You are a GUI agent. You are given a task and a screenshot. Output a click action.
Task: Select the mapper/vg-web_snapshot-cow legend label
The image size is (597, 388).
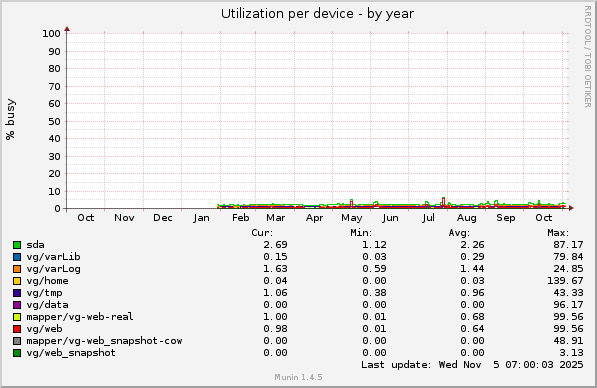(104, 341)
